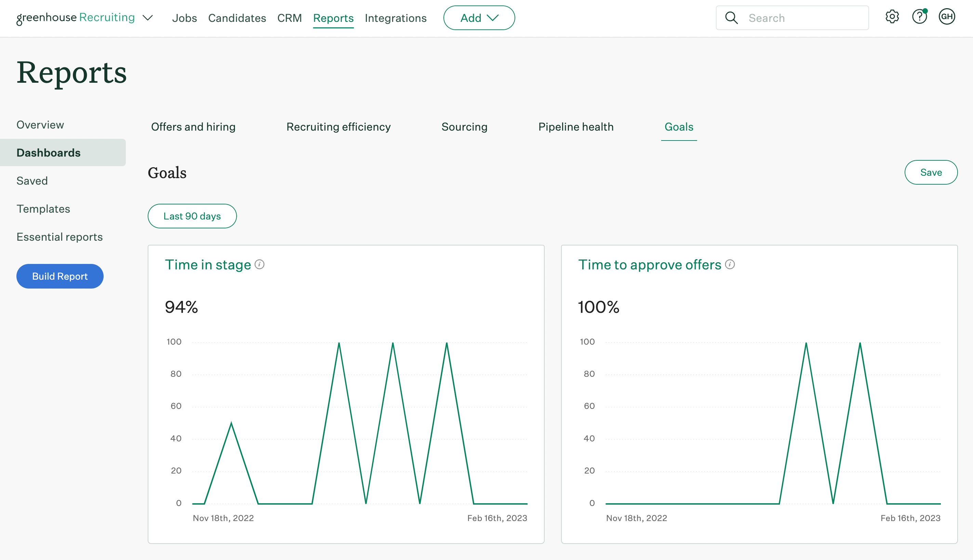Type in the Search field
The width and height of the screenshot is (973, 560).
pyautogui.click(x=804, y=18)
